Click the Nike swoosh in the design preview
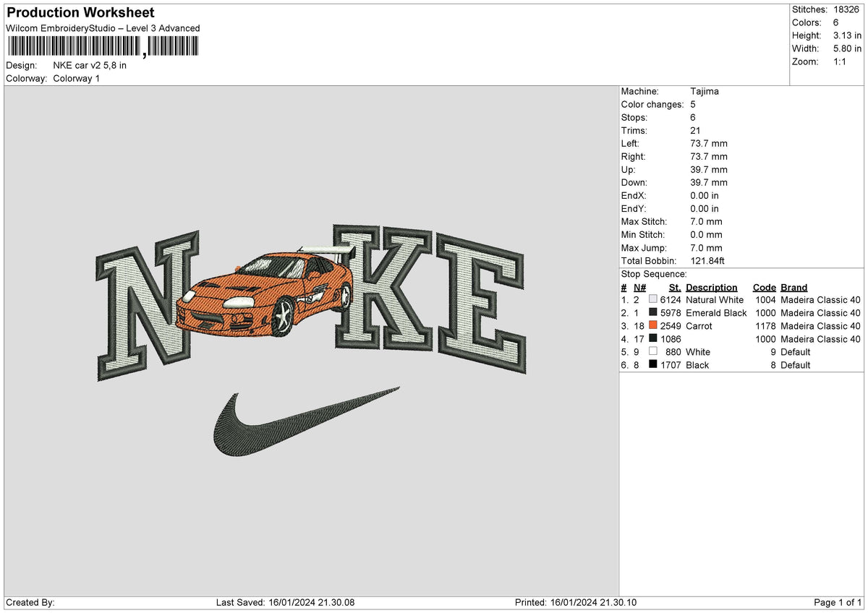This screenshot has height=613, width=868. [x=306, y=421]
